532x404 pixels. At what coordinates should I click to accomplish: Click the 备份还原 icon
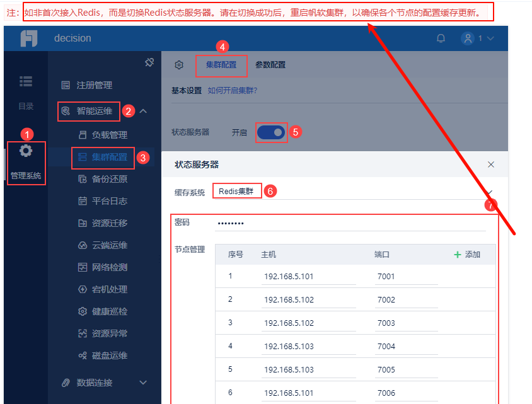[x=83, y=179]
